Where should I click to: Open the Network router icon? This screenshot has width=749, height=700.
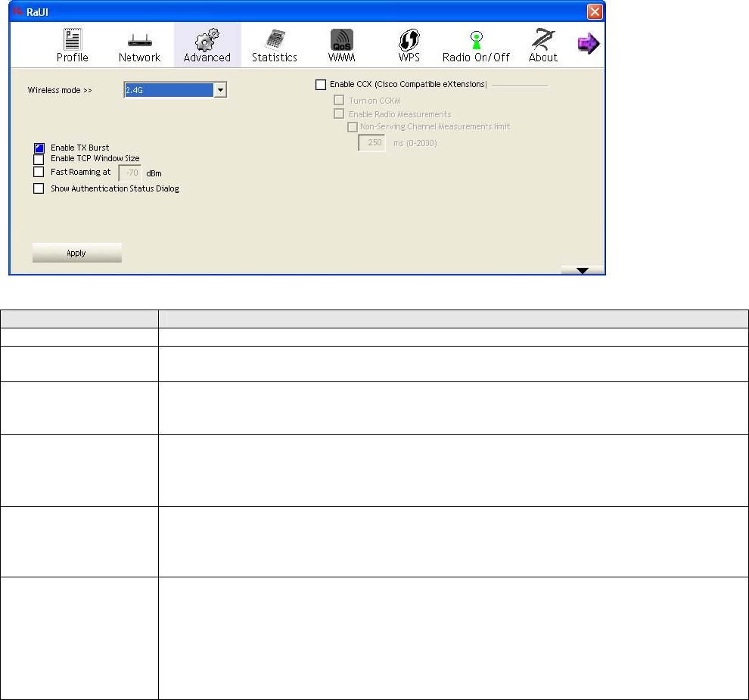pos(139,39)
